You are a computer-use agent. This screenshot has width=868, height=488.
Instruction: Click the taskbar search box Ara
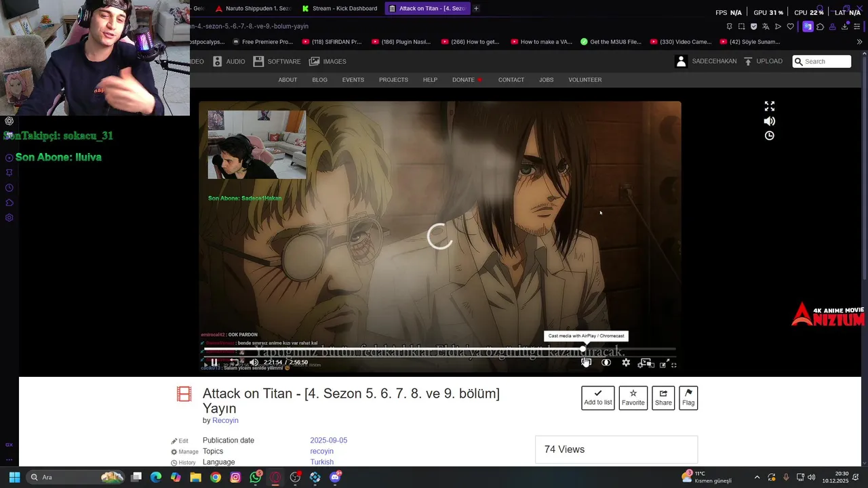[77, 477]
